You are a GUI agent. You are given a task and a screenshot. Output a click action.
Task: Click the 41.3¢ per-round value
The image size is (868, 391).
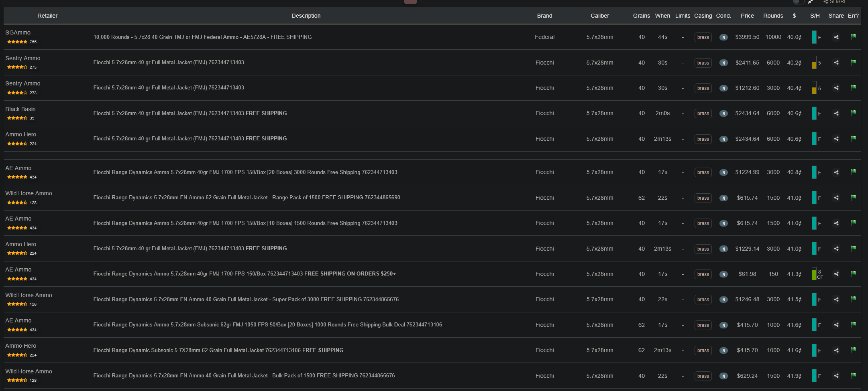(794, 274)
